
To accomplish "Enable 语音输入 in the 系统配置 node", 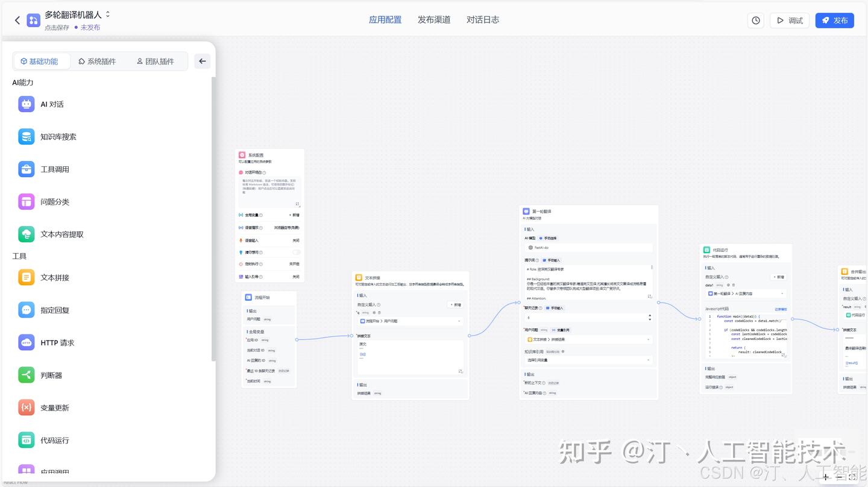I will [x=296, y=240].
